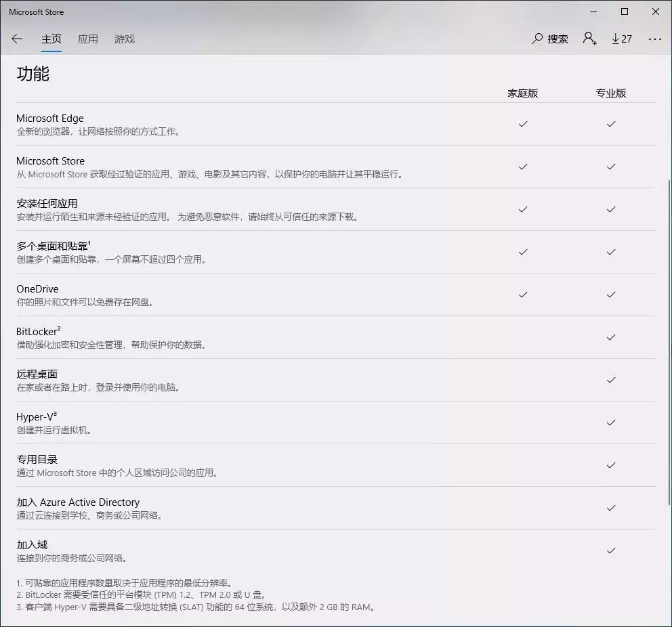Click the 专业版 checkmark for 安装任何应用
Viewport: 672px width, 627px height.
click(611, 209)
